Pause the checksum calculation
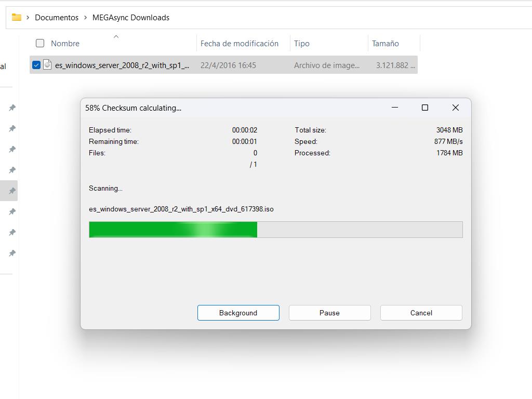The image size is (532, 399). pos(329,313)
